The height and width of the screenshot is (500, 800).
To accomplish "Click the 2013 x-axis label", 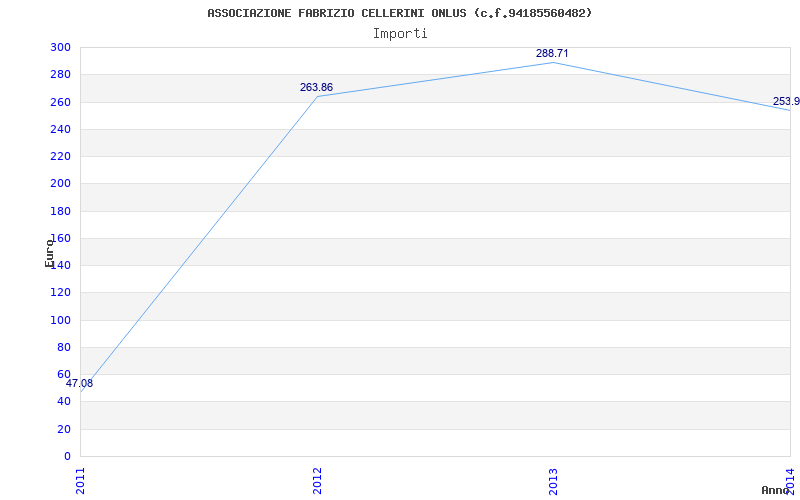I will (554, 481).
